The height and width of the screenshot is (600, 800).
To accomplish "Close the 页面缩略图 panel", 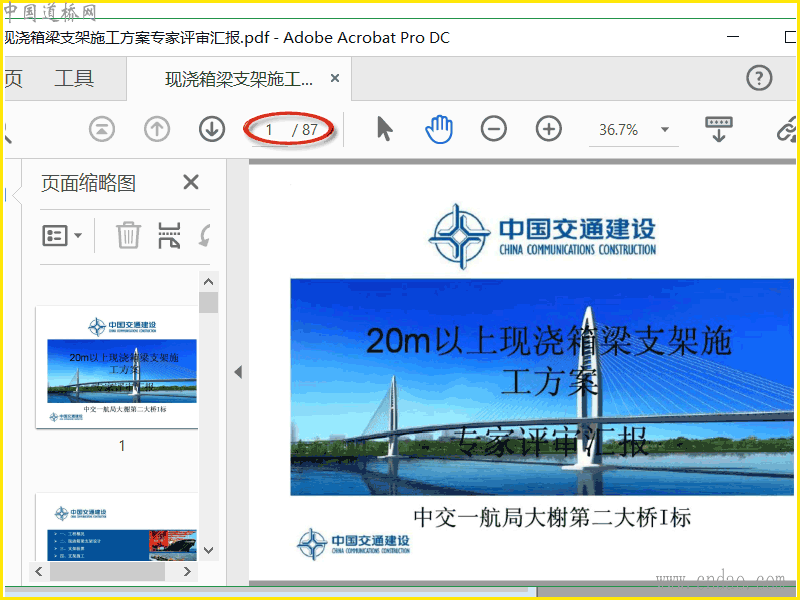I will pos(191,182).
